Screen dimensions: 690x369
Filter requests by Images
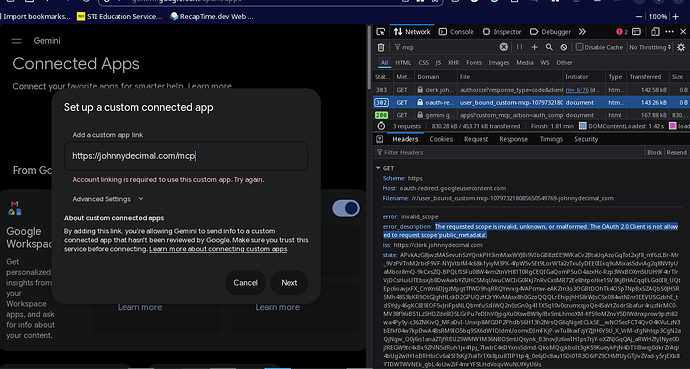[x=499, y=62]
